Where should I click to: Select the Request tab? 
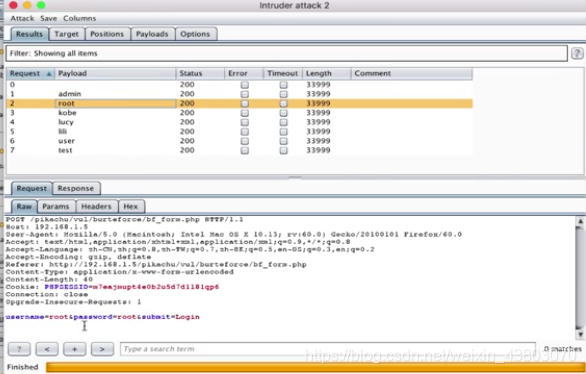click(x=31, y=188)
